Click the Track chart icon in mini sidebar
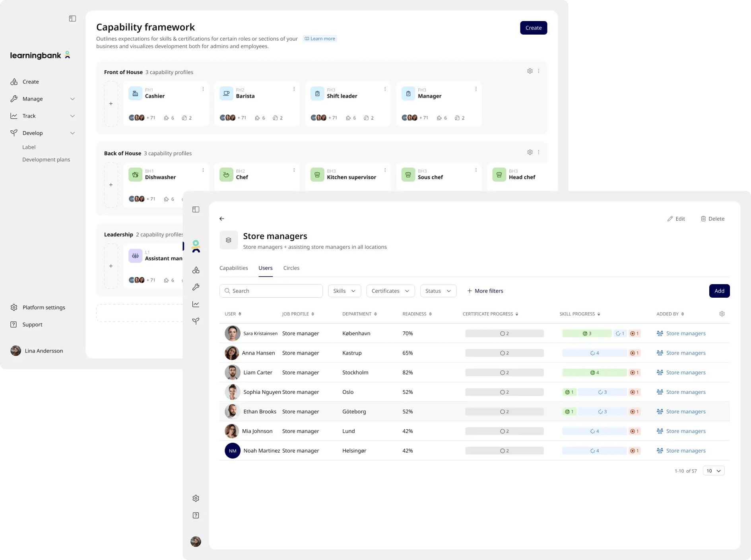The height and width of the screenshot is (560, 751). point(196,304)
